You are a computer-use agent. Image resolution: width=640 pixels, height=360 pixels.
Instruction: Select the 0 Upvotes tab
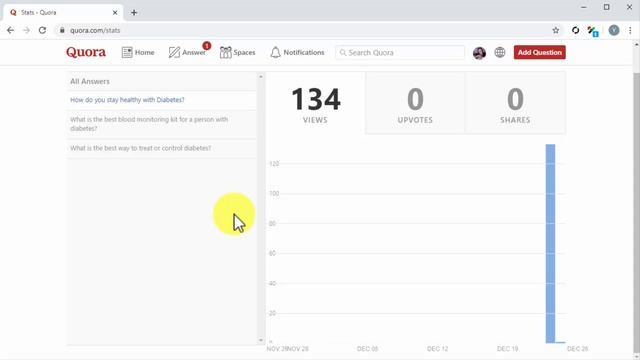[415, 103]
